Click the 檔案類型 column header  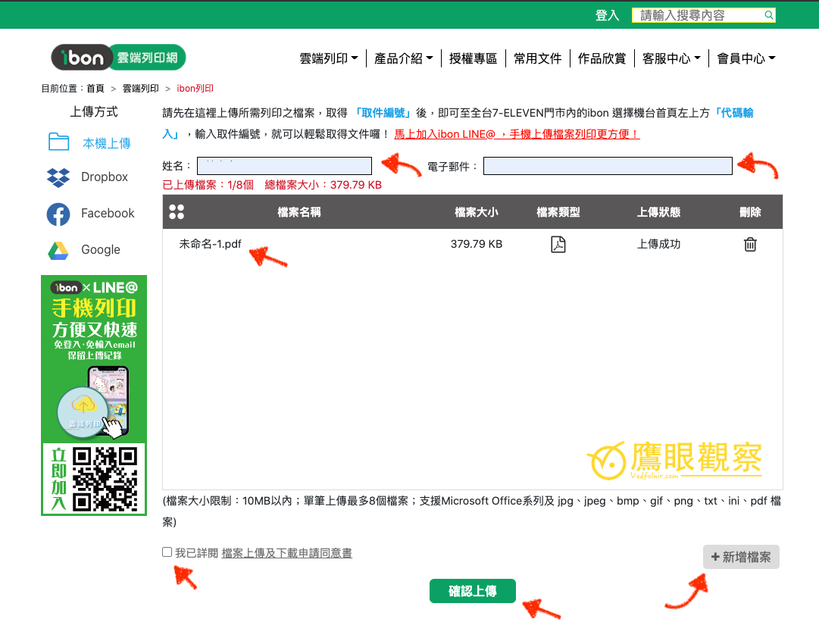(558, 212)
